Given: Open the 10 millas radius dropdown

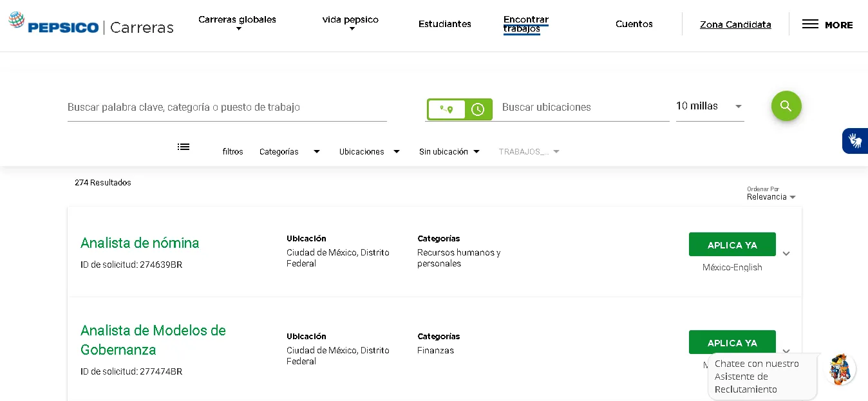Looking at the screenshot, I should coord(710,106).
